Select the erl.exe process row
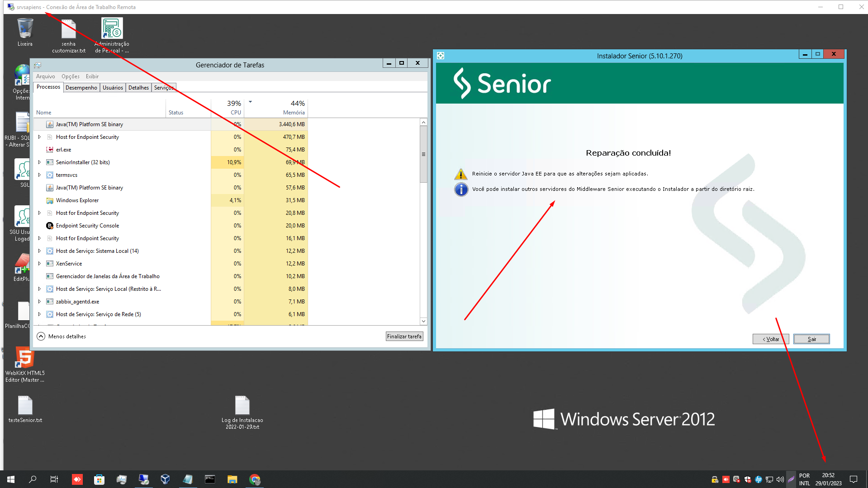The image size is (868, 488). pos(171,150)
